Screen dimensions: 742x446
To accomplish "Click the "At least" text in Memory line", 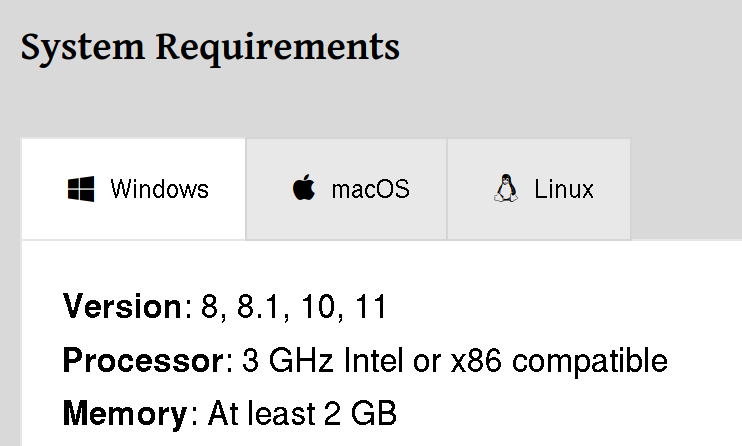I will (x=255, y=412).
